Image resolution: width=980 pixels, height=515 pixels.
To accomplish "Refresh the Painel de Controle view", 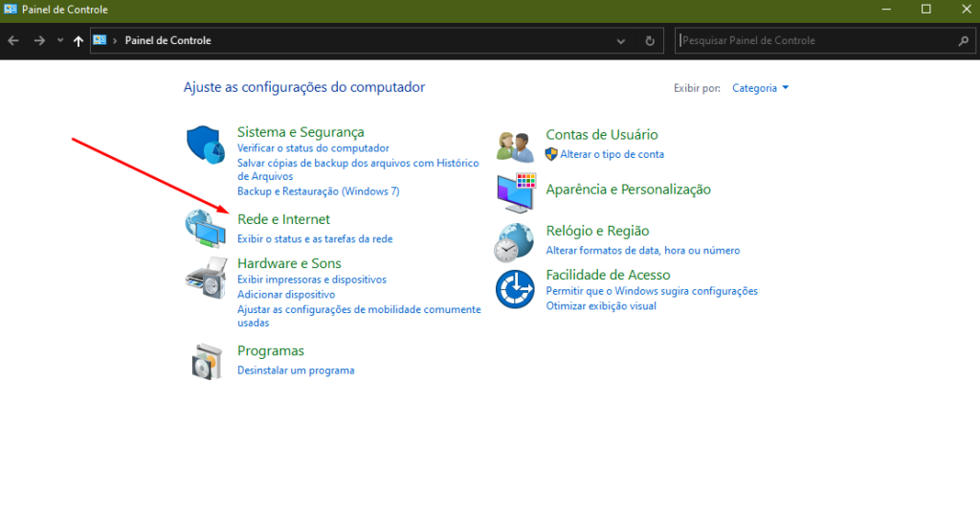I will (x=650, y=40).
